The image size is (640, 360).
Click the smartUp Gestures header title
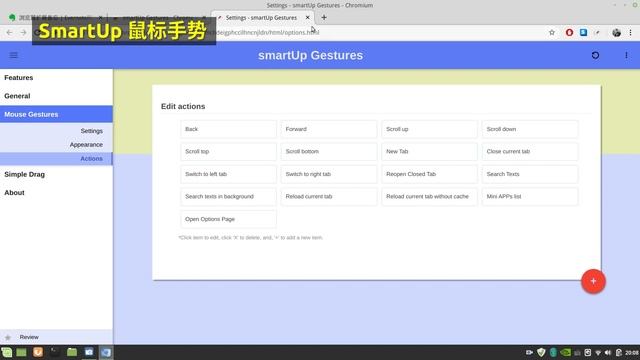(310, 56)
